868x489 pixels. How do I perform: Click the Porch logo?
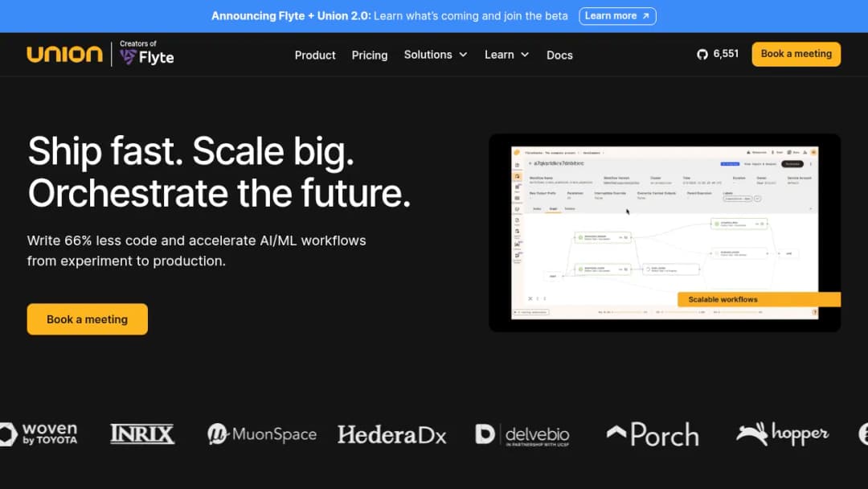[653, 435]
